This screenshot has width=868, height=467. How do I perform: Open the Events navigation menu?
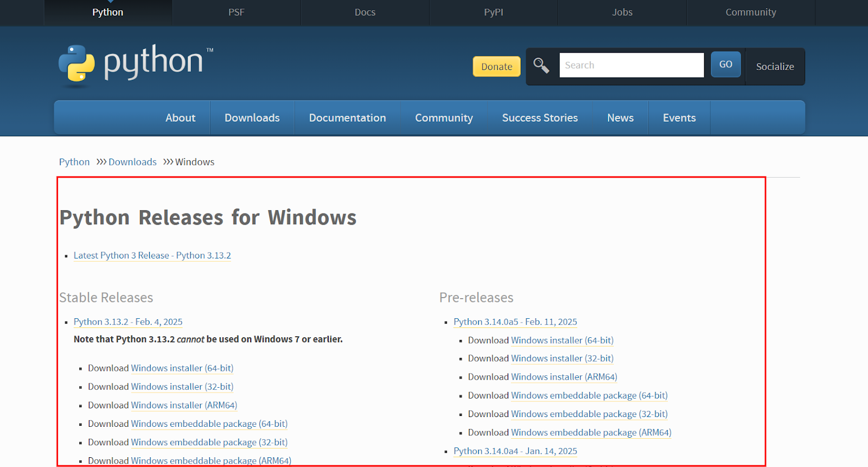pos(679,118)
